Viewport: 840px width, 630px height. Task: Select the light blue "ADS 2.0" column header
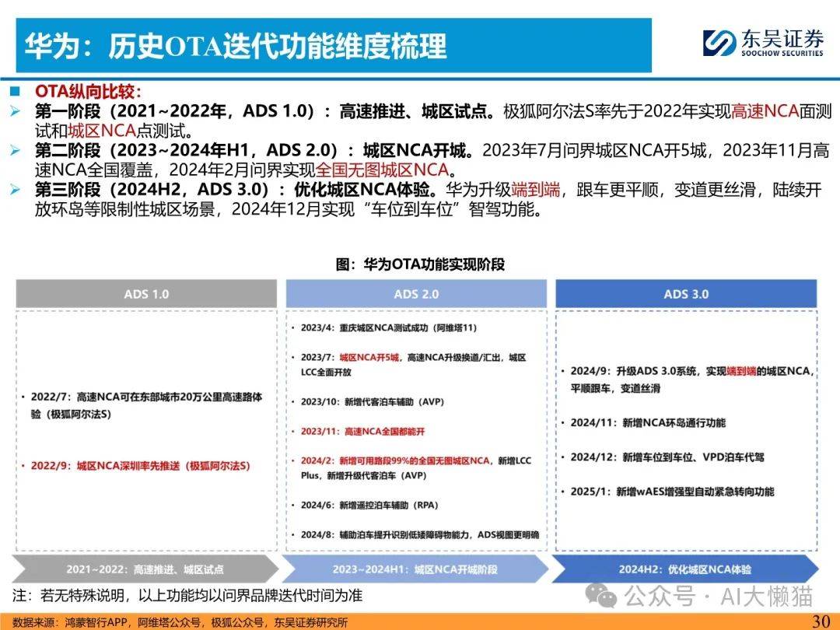coord(416,293)
